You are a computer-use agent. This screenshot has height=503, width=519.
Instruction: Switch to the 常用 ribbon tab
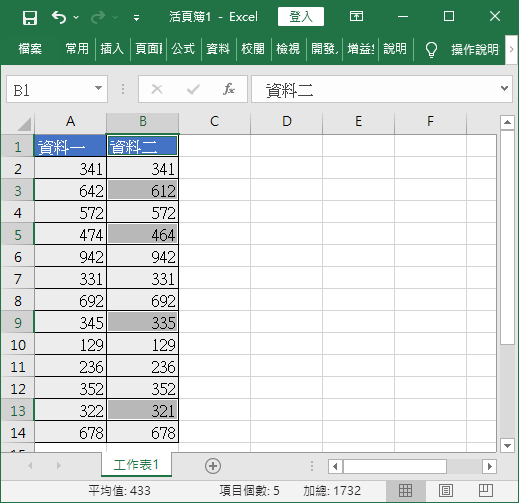(77, 49)
